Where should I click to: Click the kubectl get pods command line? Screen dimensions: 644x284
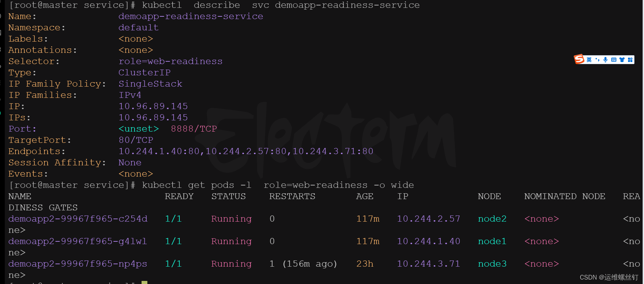(278, 185)
